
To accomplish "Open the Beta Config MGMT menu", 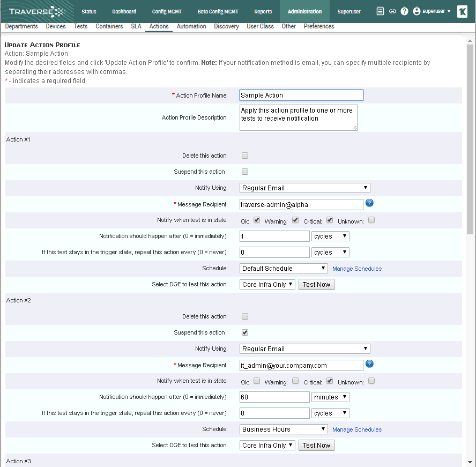I will click(218, 12).
